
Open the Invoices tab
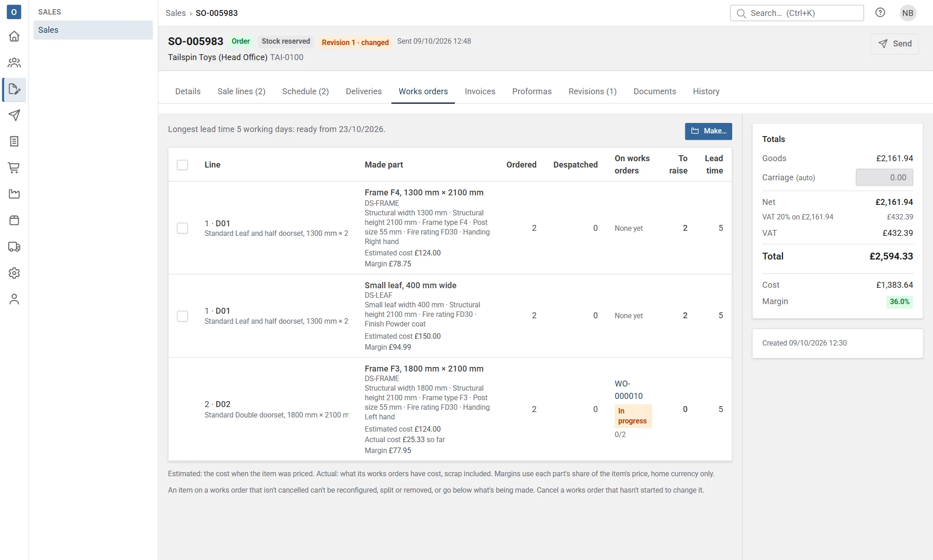[480, 92]
